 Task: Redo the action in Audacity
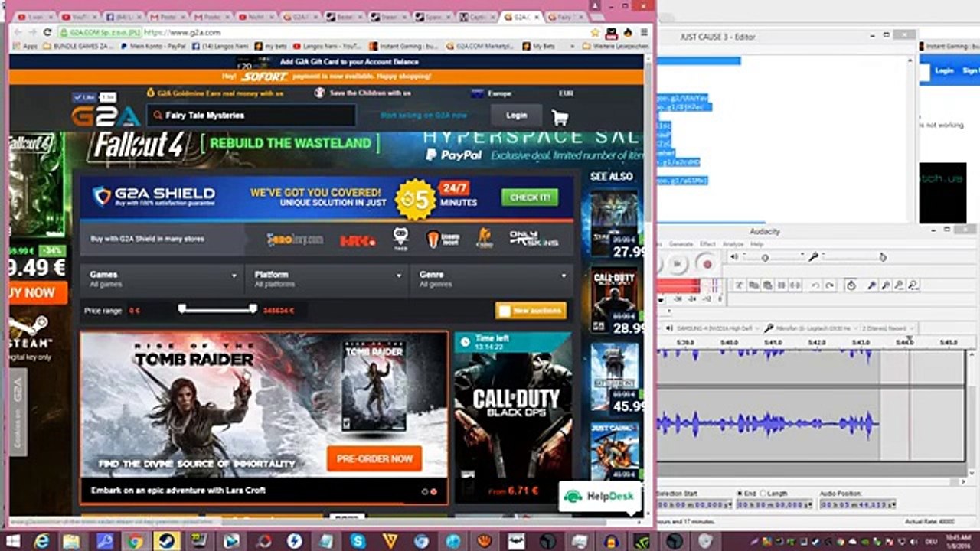[830, 285]
